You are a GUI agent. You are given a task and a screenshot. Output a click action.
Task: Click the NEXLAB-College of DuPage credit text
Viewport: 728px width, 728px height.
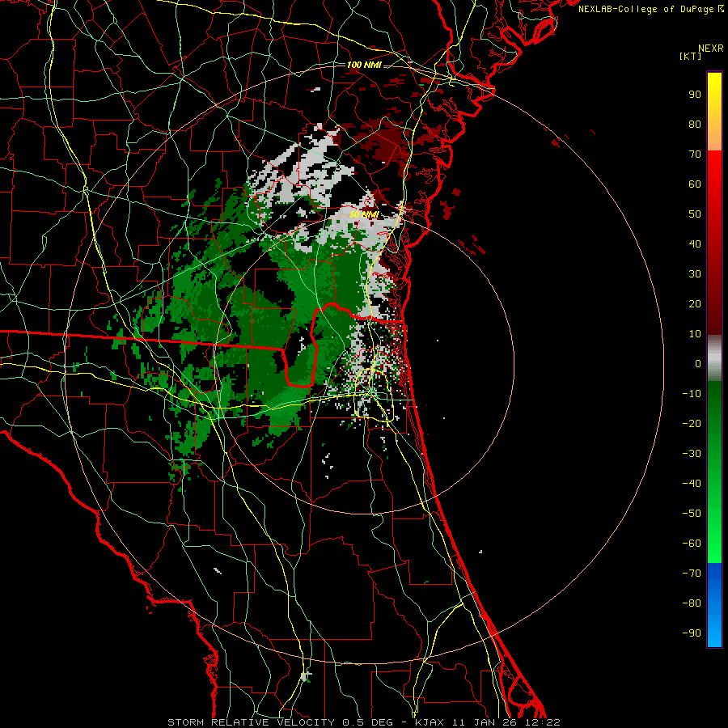pyautogui.click(x=650, y=9)
